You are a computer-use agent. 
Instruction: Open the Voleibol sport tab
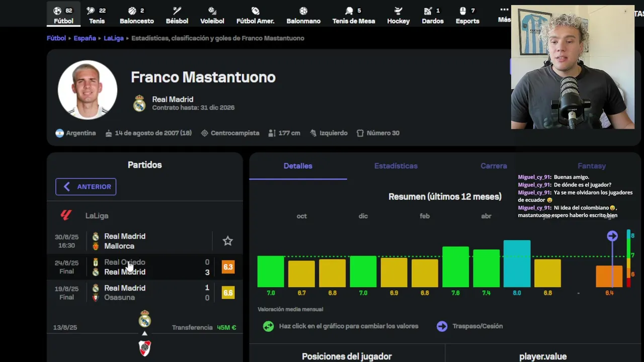pyautogui.click(x=212, y=16)
